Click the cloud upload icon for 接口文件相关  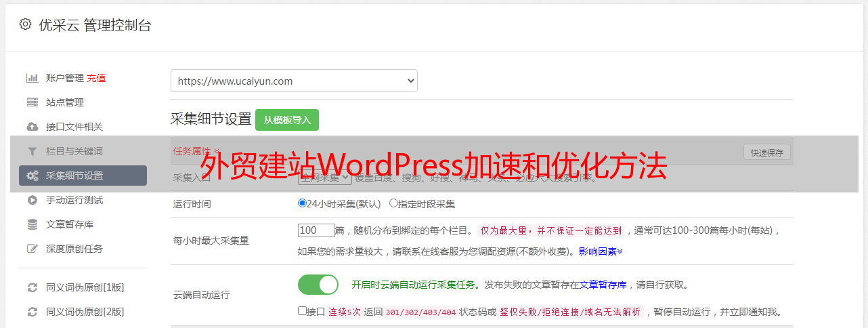pyautogui.click(x=32, y=127)
